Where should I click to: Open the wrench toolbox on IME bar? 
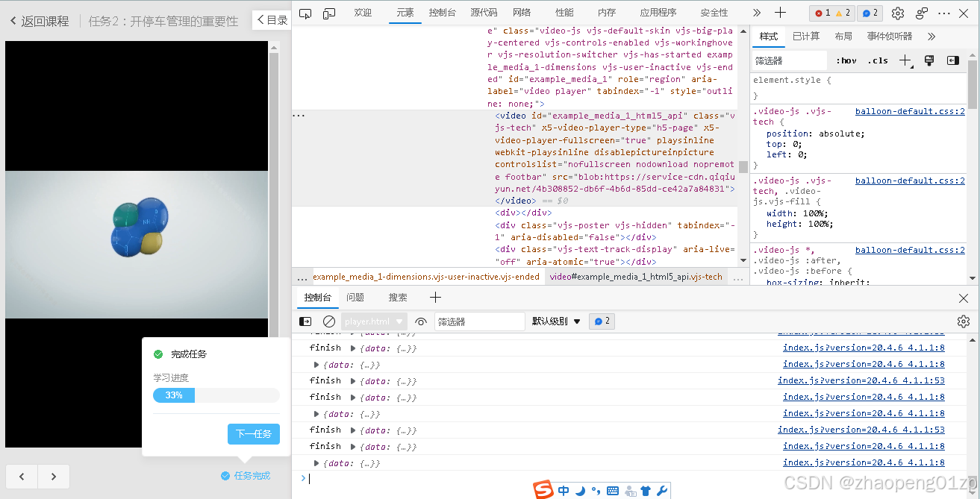pos(661,491)
